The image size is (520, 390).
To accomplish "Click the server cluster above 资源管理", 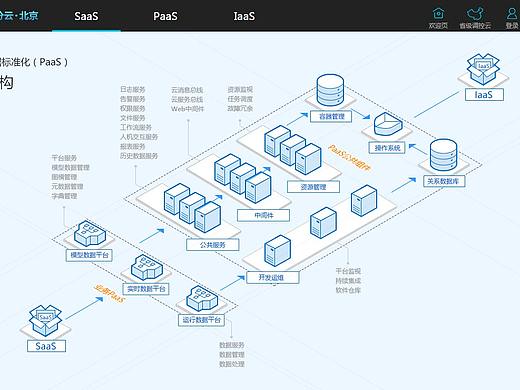I will pyautogui.click(x=293, y=150).
